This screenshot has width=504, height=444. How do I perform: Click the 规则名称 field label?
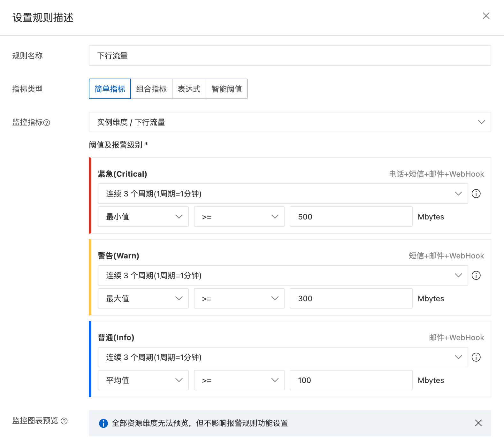27,56
